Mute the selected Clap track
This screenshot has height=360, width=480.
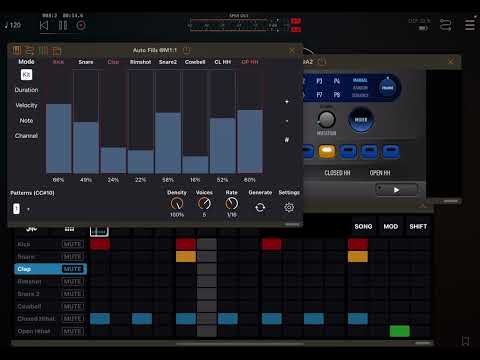point(73,269)
